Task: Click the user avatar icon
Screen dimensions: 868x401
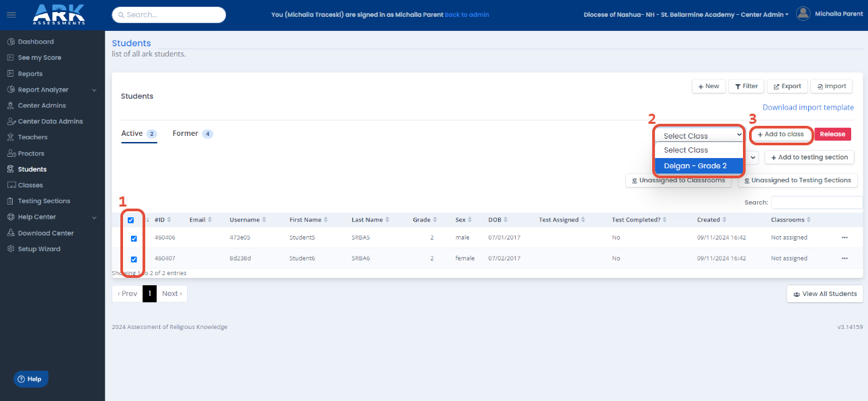Action: (x=803, y=13)
